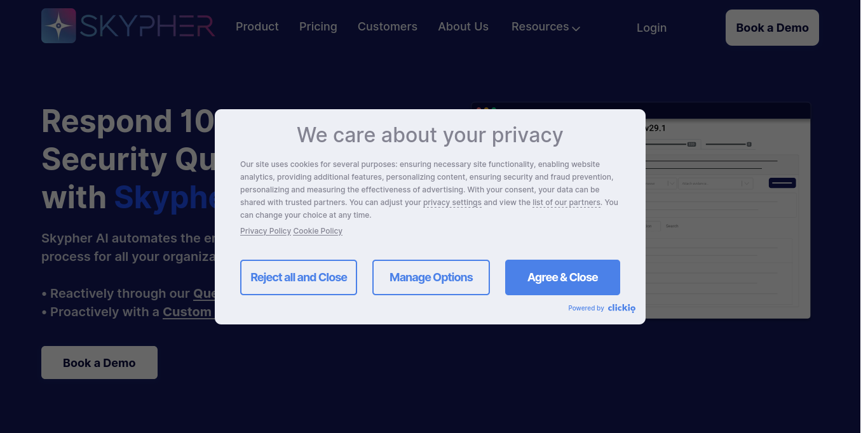
Task: Click the progress slider showing the 32D badge
Action: click(691, 144)
